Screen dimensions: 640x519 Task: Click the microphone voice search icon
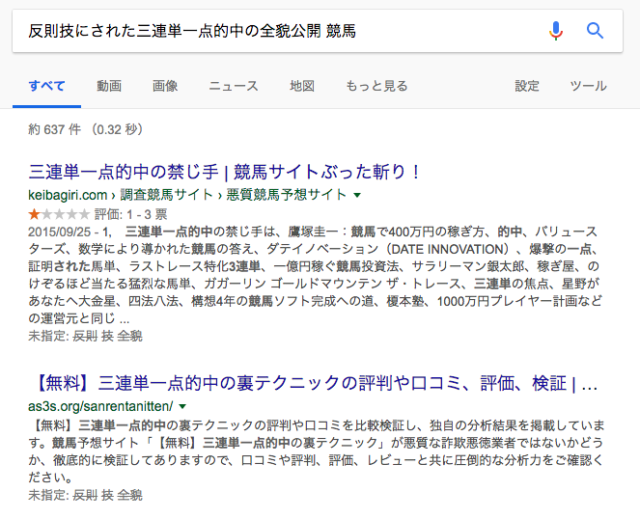coord(556,31)
